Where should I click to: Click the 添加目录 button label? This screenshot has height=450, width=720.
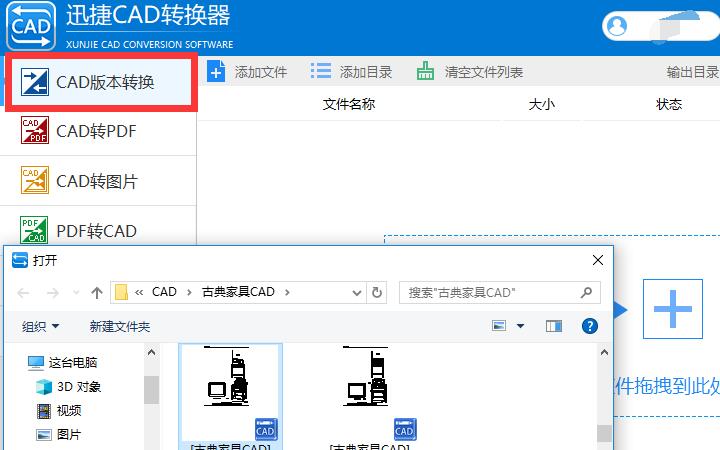366,72
